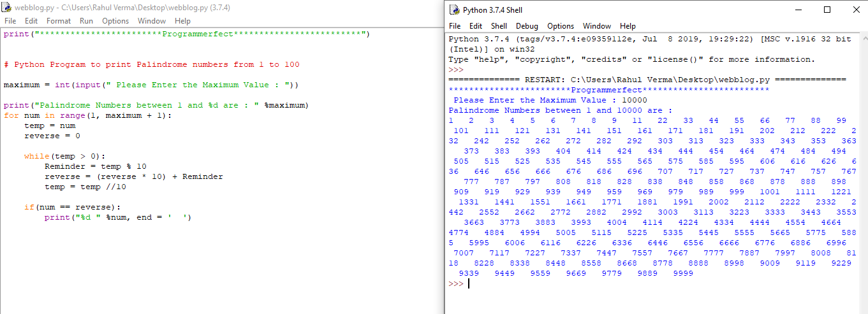
Task: Click the IDLE icon in webblog.py title bar
Action: (7, 8)
